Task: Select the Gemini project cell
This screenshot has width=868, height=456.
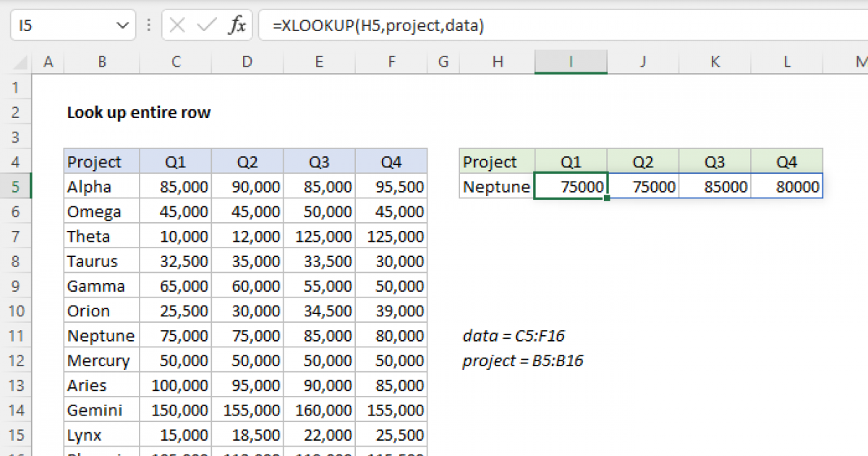Action: pyautogui.click(x=102, y=410)
